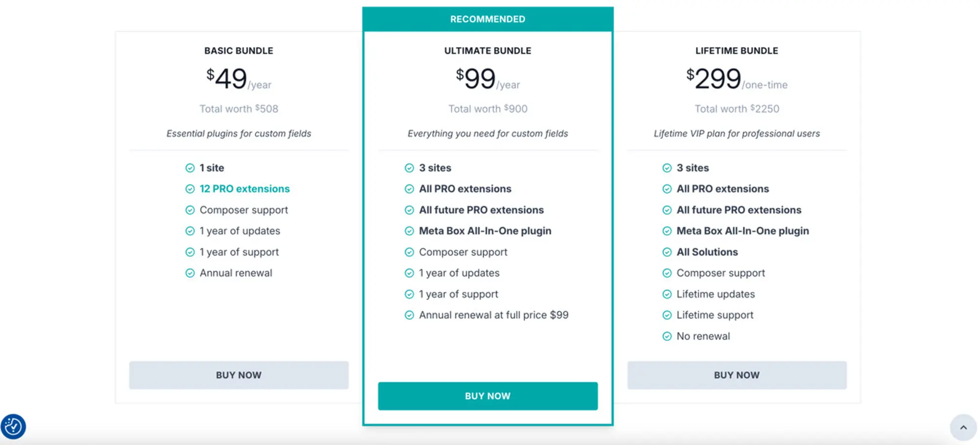Open the cookie consent badge icon
This screenshot has height=445, width=980.
pos(13,426)
